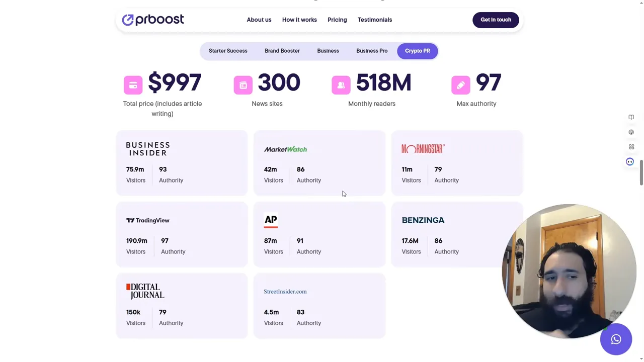
Task: Click the pink monthly readers icon
Action: click(341, 85)
